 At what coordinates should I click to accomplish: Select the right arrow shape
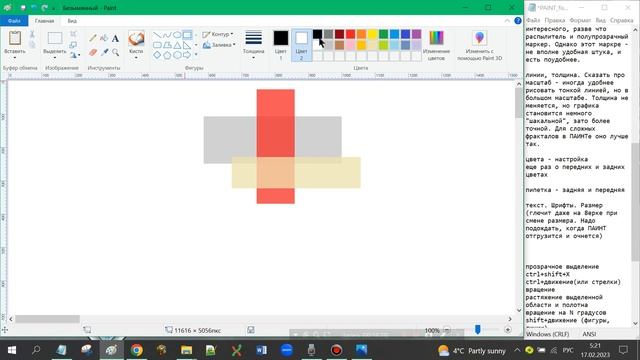187,55
